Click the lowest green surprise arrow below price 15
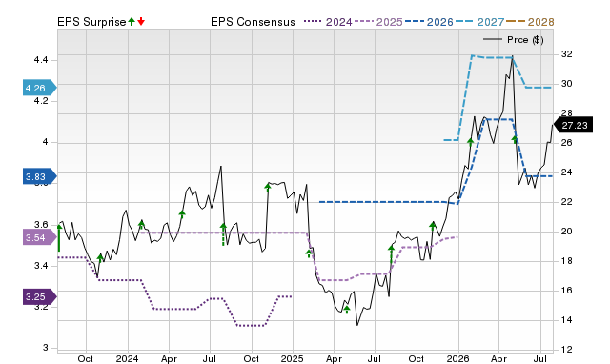This screenshot has height=364, width=610. point(347,310)
